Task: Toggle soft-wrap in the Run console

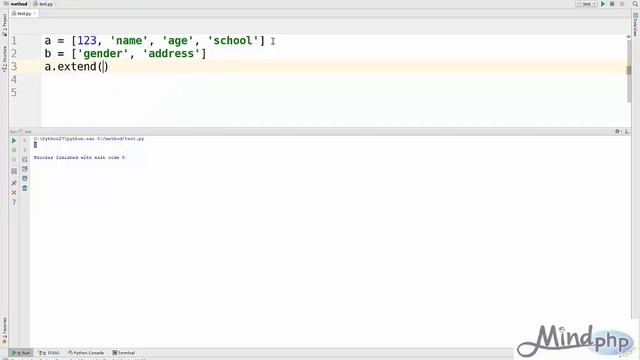Action: click(24, 159)
